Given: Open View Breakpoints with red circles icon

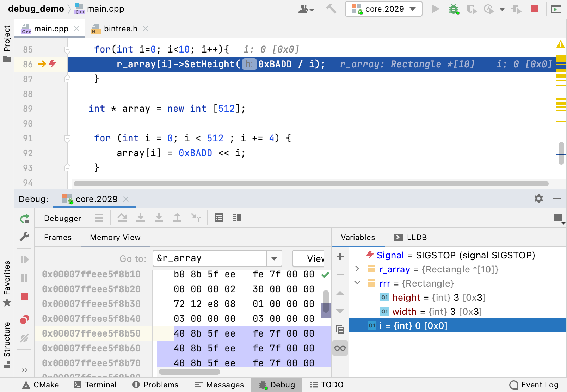Looking at the screenshot, I should pyautogui.click(x=24, y=319).
